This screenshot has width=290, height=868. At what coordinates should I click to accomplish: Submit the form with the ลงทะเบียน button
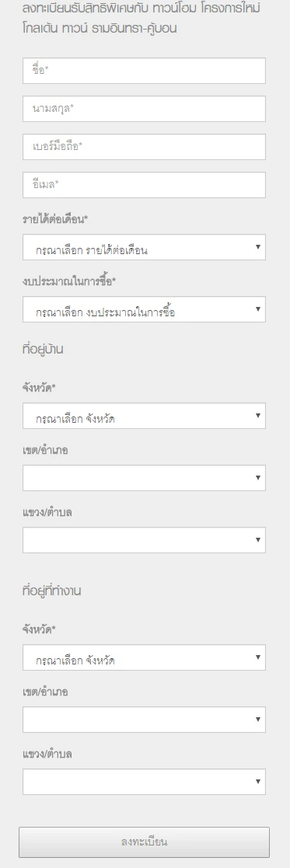click(x=144, y=842)
